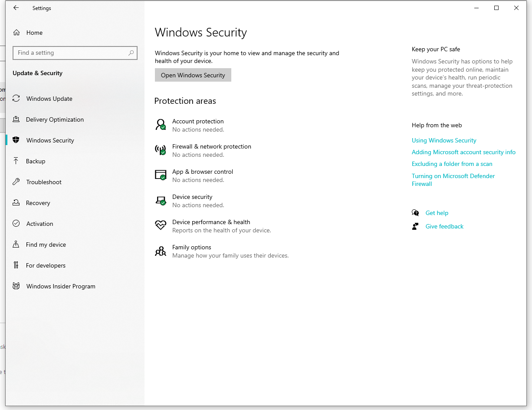Click the Device security laptop icon
Viewport: 532px width, 410px height.
click(161, 200)
